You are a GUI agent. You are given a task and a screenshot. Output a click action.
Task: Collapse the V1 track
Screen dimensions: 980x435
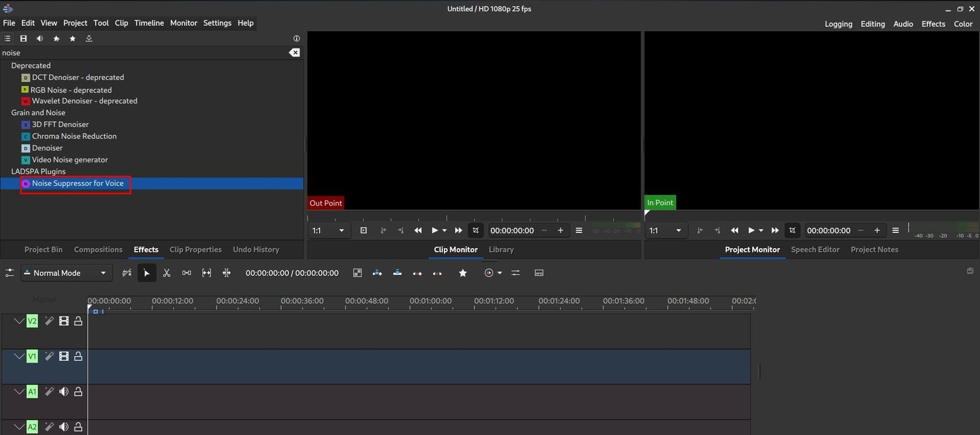coord(19,357)
